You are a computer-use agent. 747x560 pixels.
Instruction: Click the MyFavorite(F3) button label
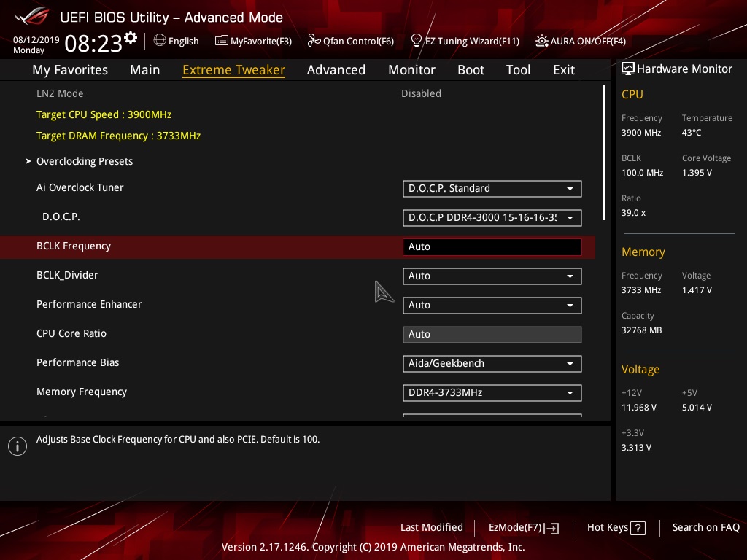click(x=261, y=41)
